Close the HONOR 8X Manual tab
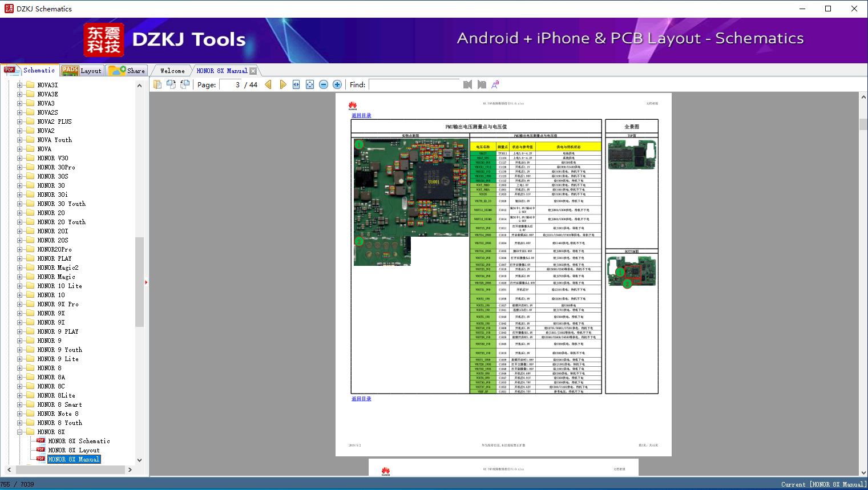This screenshot has width=868, height=490. coord(253,71)
